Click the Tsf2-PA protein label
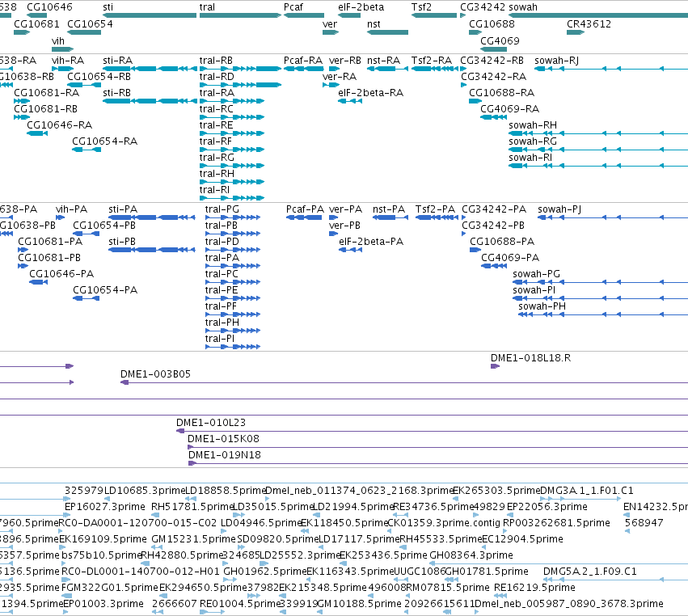This screenshot has height=616, width=688. click(435, 209)
